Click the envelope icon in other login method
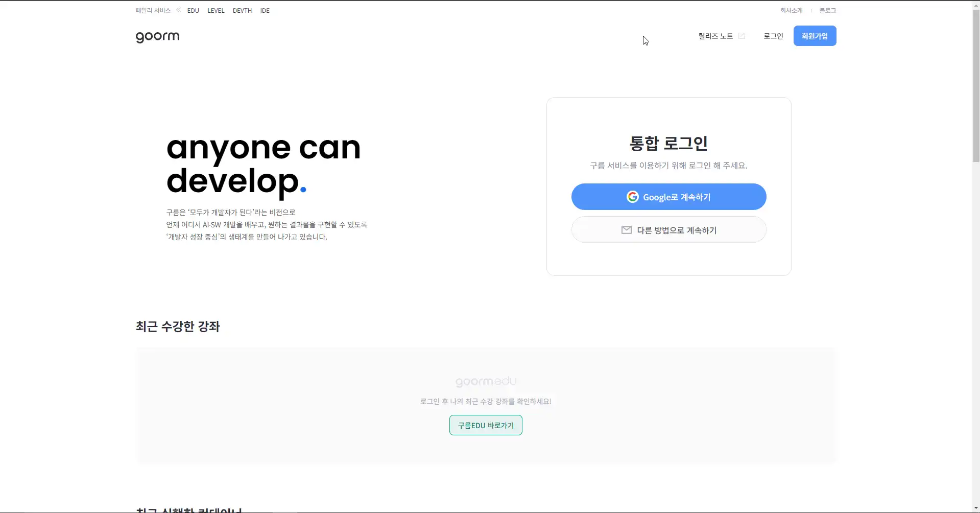 click(x=627, y=230)
